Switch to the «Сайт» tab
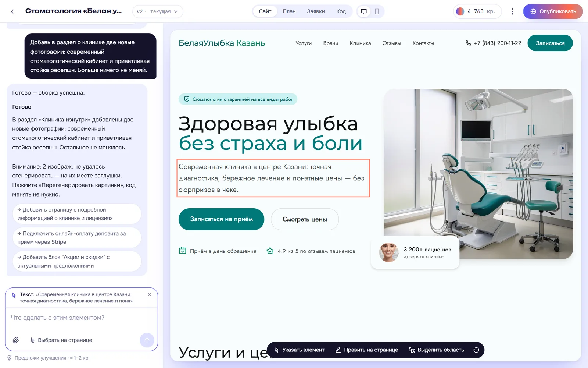The height and width of the screenshot is (368, 588). pyautogui.click(x=265, y=11)
